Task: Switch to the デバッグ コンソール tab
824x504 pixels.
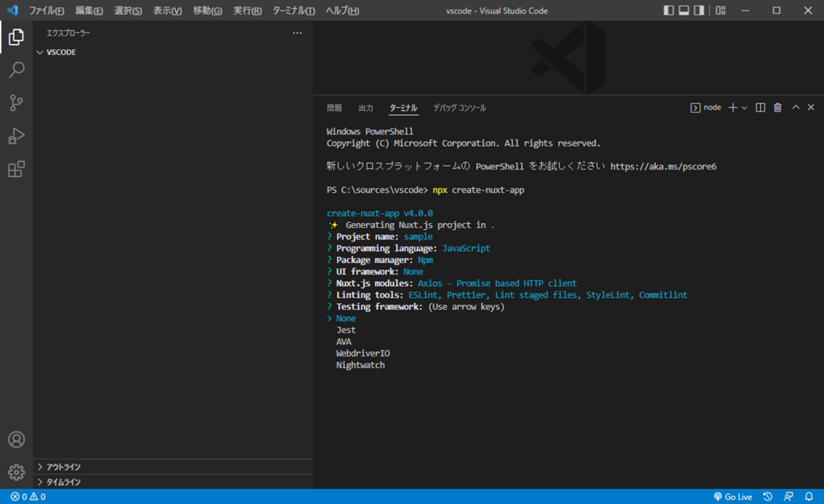Action: coord(459,108)
